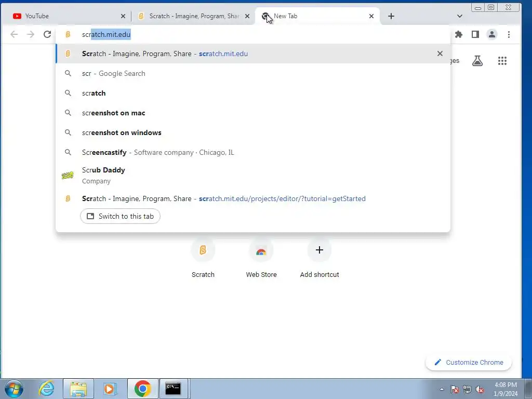Open Windows Media Player from taskbar
This screenshot has height=399, width=532.
click(x=110, y=389)
